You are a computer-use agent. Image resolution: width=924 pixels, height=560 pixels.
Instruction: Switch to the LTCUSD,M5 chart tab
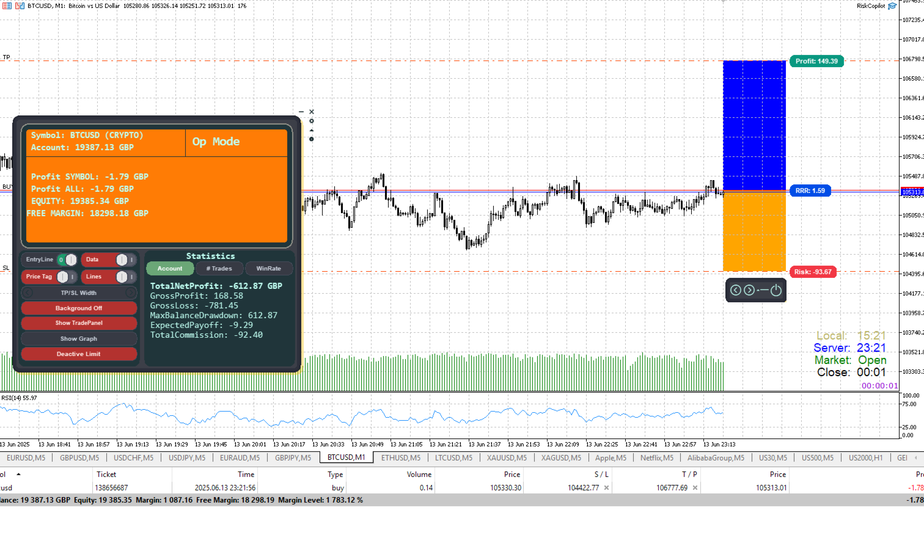[453, 458]
